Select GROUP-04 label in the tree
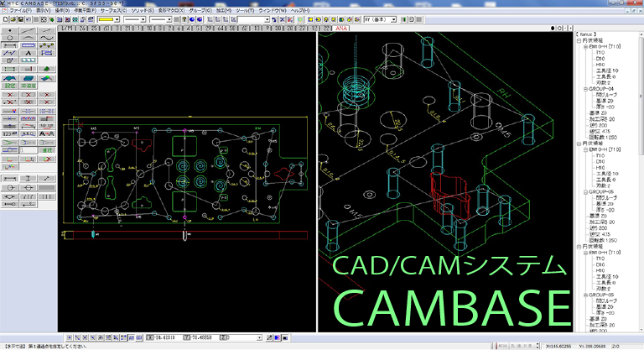The image size is (644, 350). [601, 89]
